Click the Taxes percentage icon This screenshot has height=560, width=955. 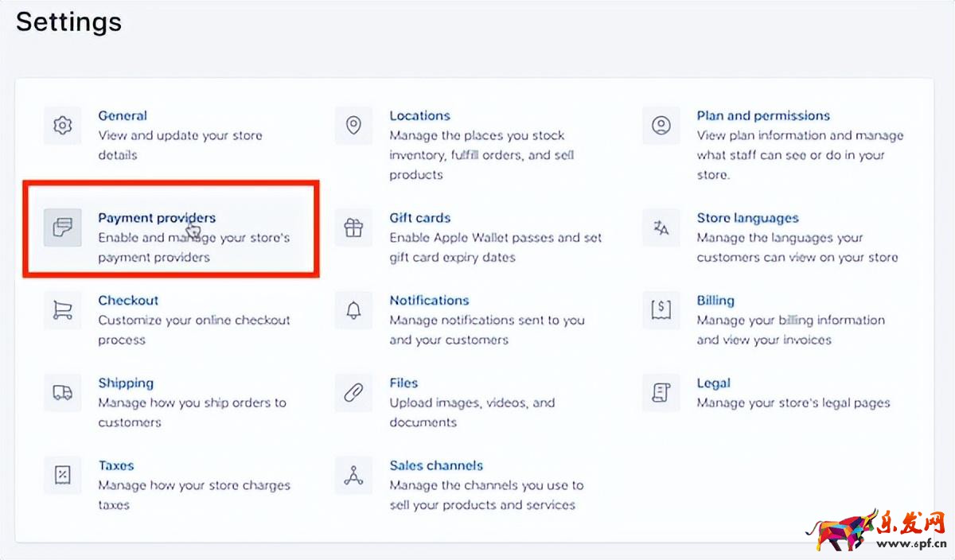coord(63,475)
